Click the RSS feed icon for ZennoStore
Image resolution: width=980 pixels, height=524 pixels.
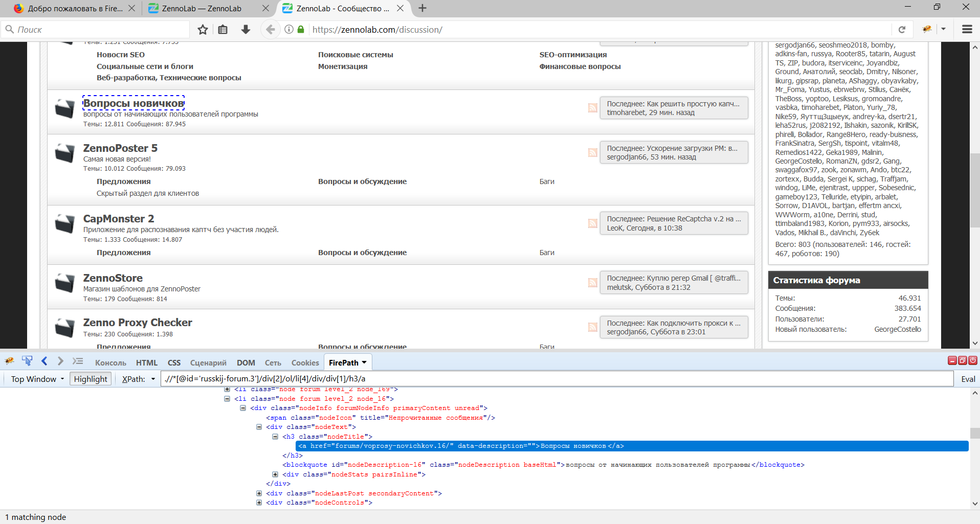click(592, 283)
